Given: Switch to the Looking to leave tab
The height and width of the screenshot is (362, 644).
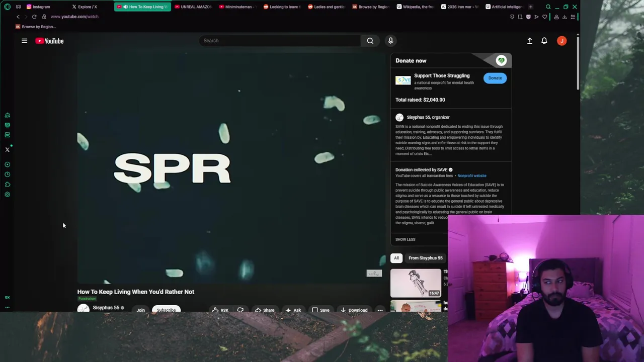Looking at the screenshot, I should coord(282,7).
